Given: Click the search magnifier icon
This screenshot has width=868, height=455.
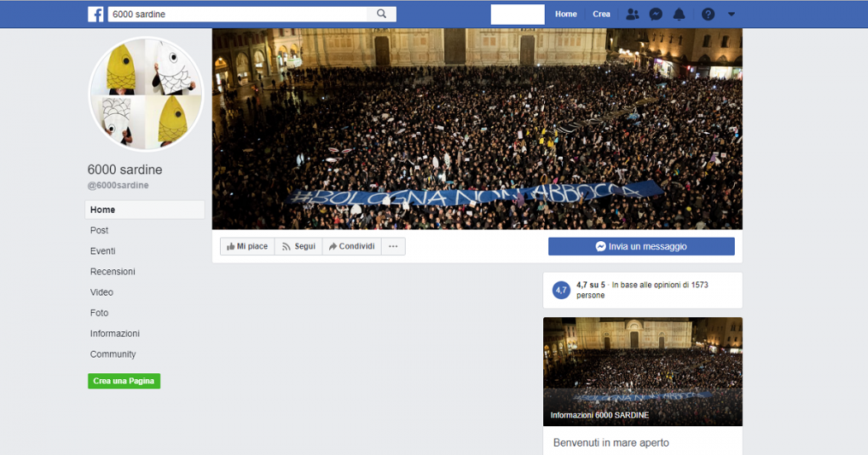Looking at the screenshot, I should 381,14.
